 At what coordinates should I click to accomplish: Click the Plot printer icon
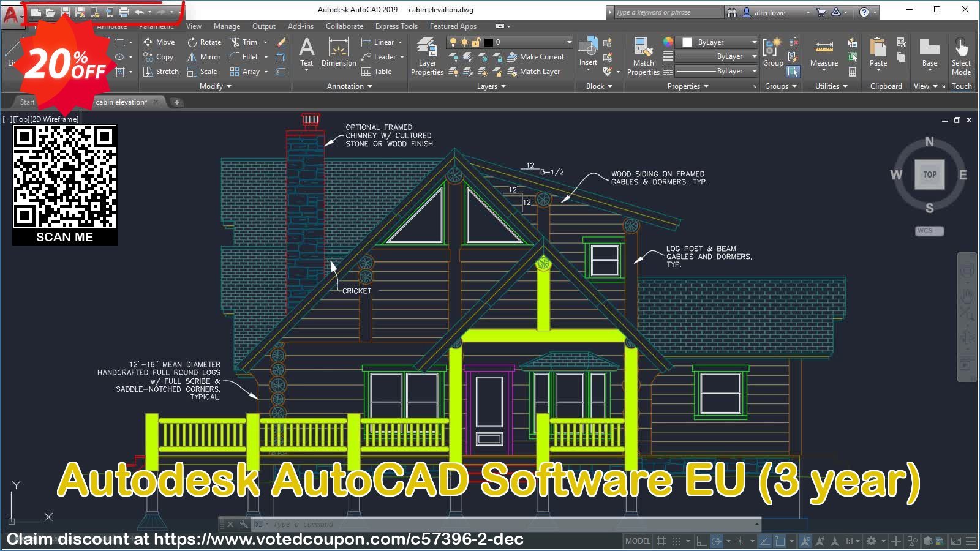124,12
